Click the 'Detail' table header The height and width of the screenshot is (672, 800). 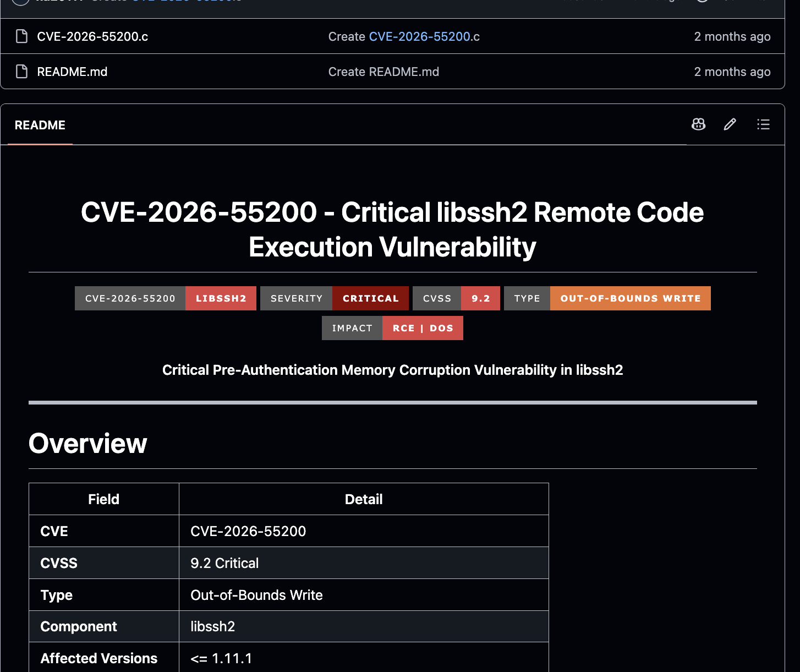click(x=364, y=499)
